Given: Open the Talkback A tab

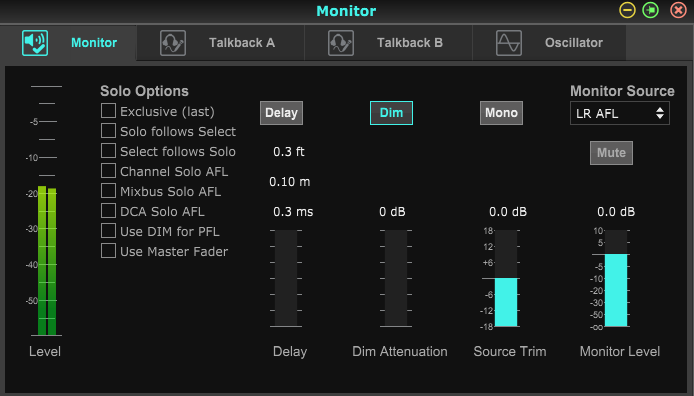Looking at the screenshot, I should [x=220, y=43].
